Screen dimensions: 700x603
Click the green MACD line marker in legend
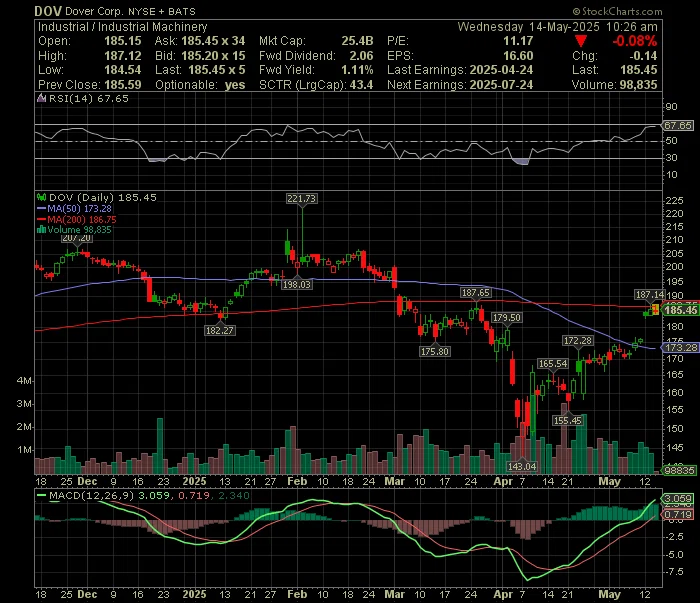(x=42, y=495)
